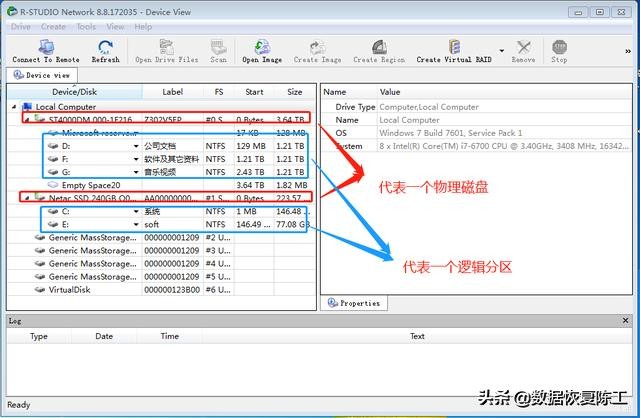This screenshot has height=418, width=640.
Task: Close the Log panel
Action: [625, 320]
